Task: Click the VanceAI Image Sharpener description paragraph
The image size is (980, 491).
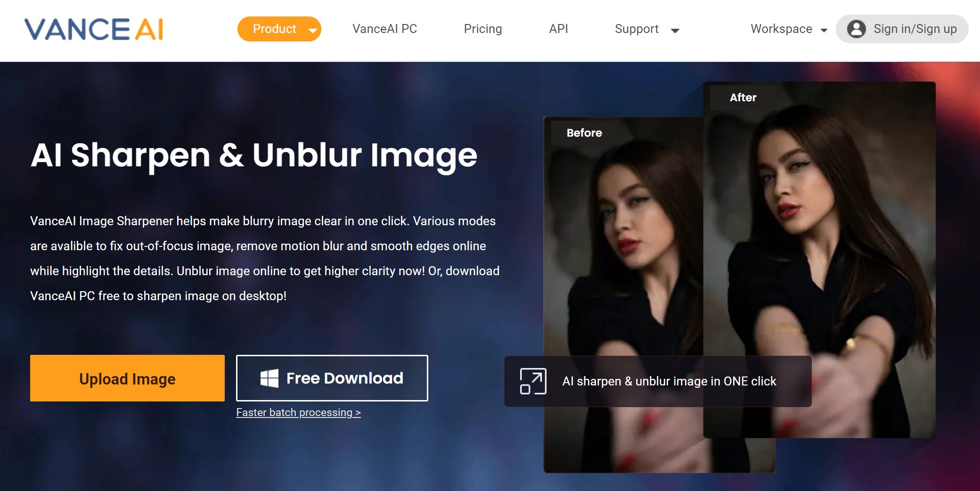Action: 265,258
